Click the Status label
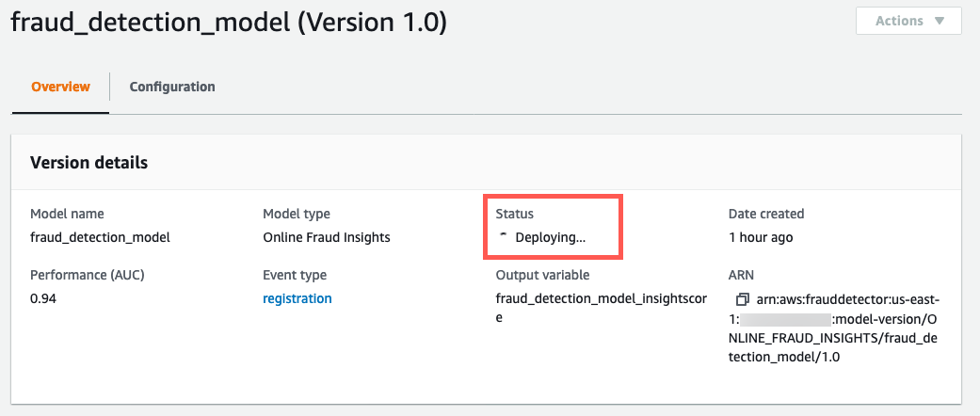The image size is (980, 416). (x=514, y=214)
